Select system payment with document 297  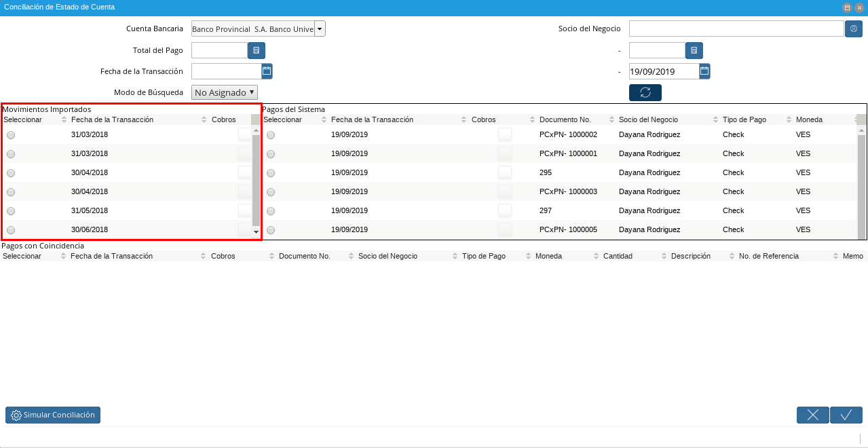click(271, 211)
